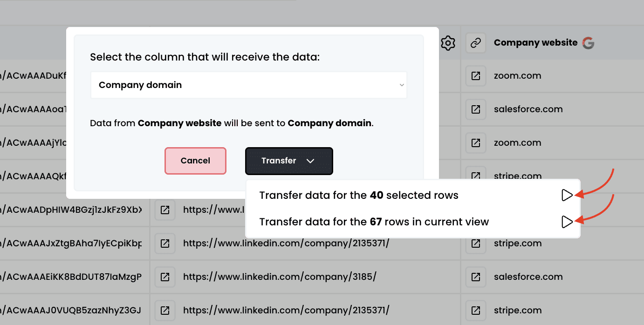The height and width of the screenshot is (325, 644).
Task: Open link icon before linkedin.com/company/3185 URL
Action: [164, 277]
